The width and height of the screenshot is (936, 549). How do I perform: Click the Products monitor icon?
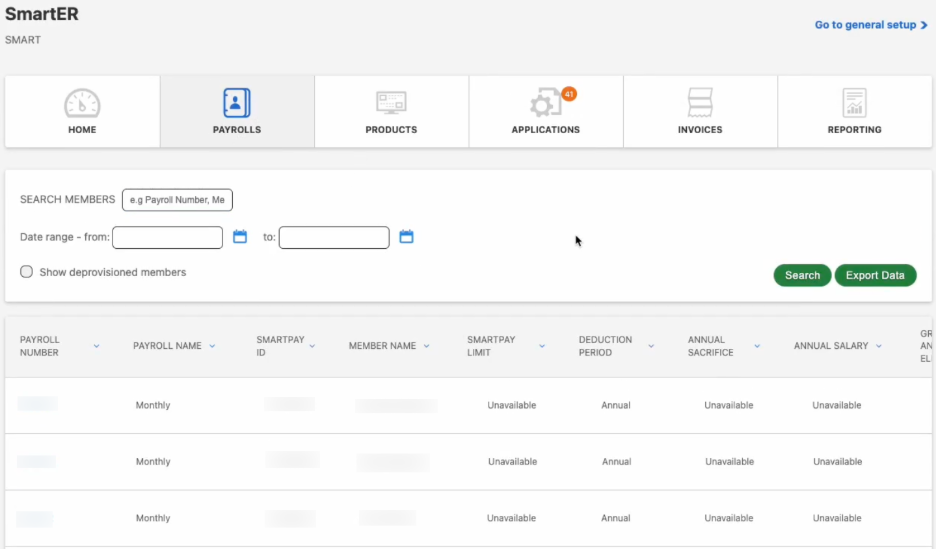(391, 103)
